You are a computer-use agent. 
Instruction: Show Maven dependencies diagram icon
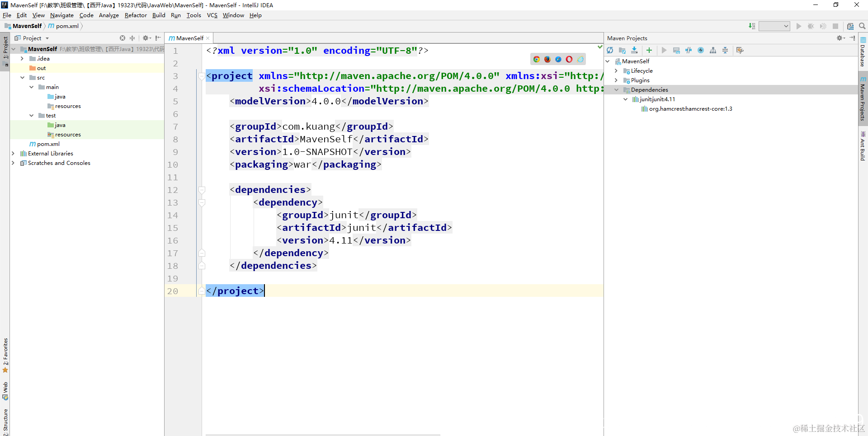(713, 50)
